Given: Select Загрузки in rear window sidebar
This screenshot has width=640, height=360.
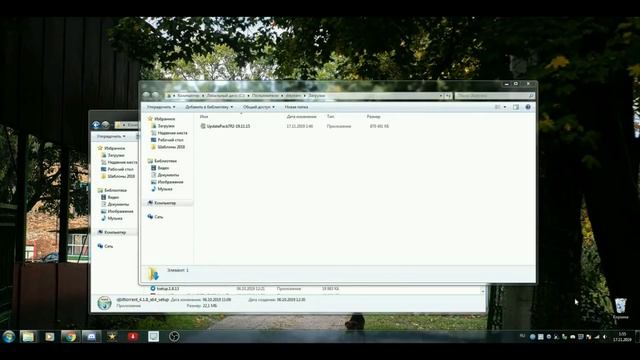Looking at the screenshot, I should 113,156.
